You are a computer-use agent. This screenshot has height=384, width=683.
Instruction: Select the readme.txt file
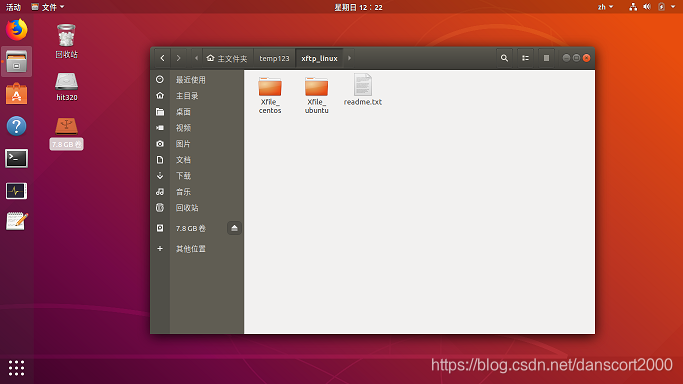(363, 90)
